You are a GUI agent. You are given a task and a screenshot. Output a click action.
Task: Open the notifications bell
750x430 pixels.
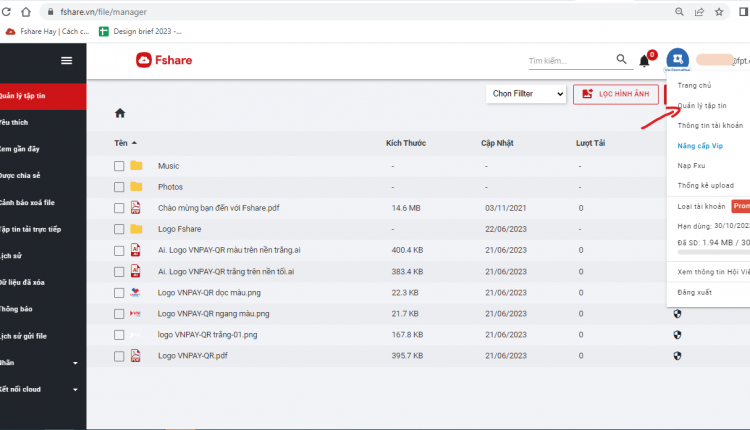[x=644, y=61]
